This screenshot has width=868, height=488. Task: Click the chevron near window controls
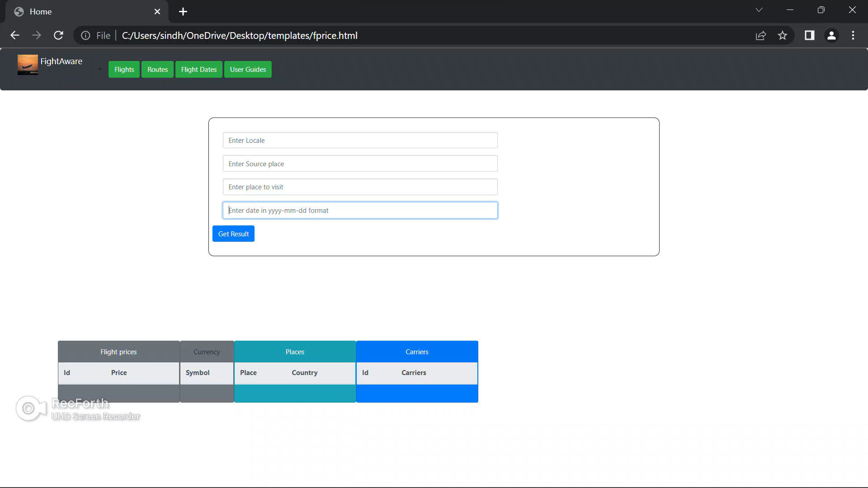point(759,9)
